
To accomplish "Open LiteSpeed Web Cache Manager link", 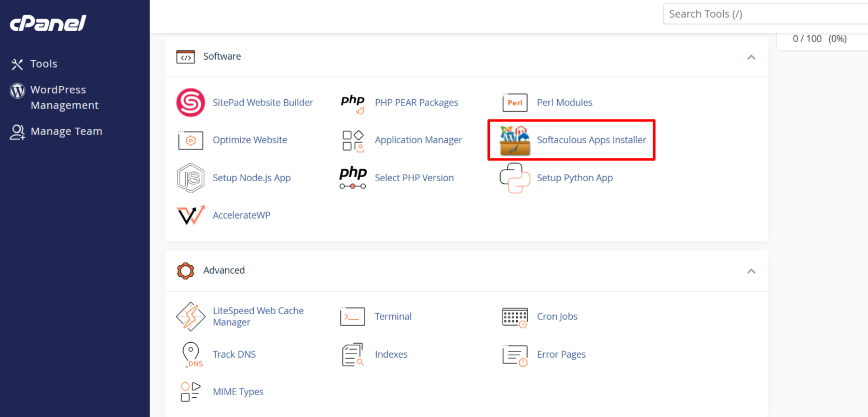I will tap(258, 316).
